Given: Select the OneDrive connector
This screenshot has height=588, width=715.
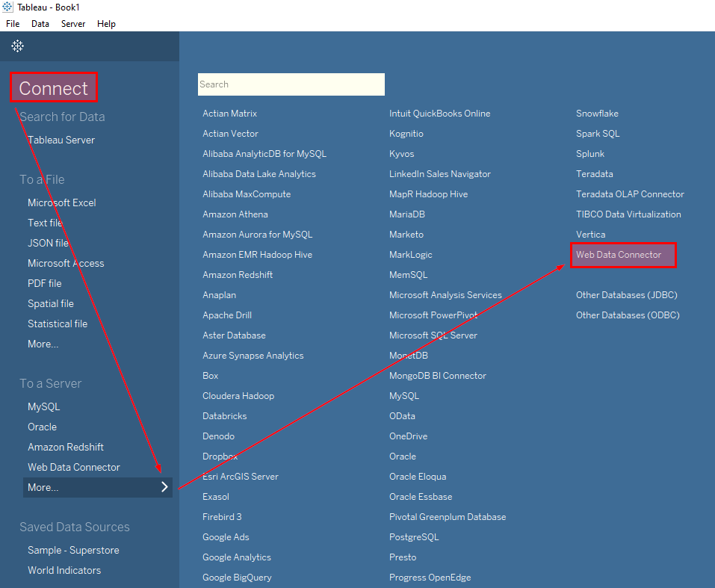Looking at the screenshot, I should coord(408,436).
